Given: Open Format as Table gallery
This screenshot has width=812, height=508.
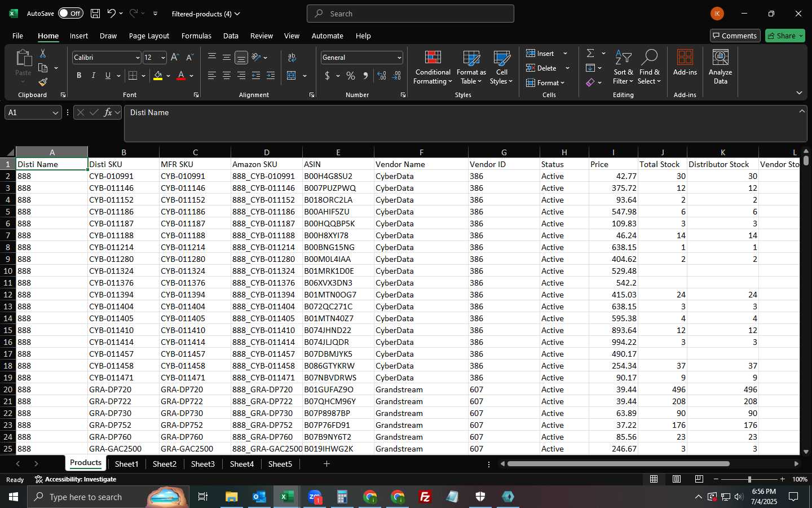Looking at the screenshot, I should pos(471,68).
